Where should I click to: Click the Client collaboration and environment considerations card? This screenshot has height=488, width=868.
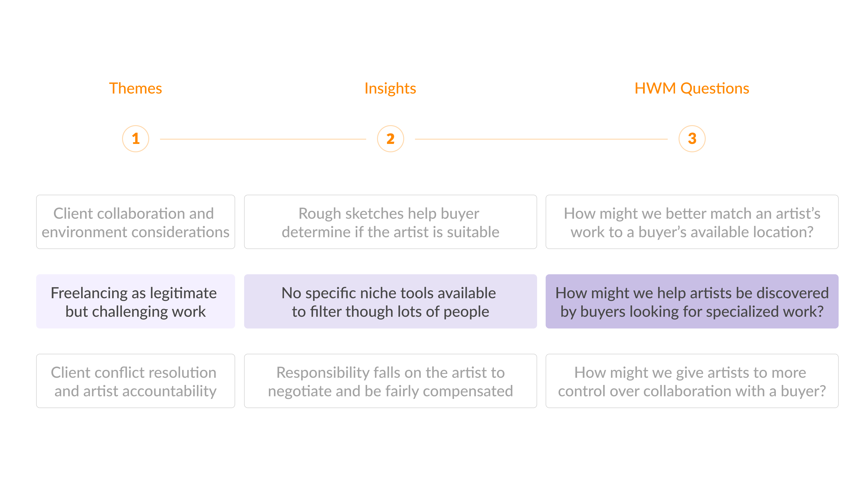[x=135, y=222]
